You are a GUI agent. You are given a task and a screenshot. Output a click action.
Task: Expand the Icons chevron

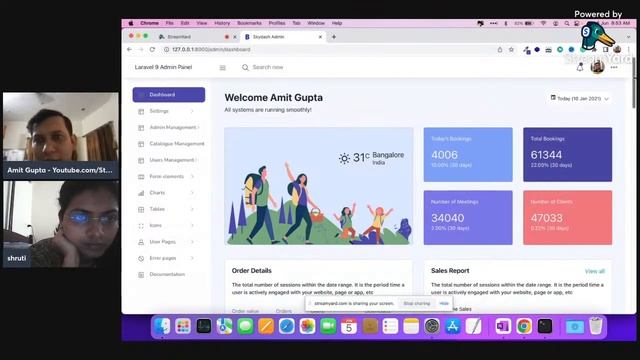point(192,225)
